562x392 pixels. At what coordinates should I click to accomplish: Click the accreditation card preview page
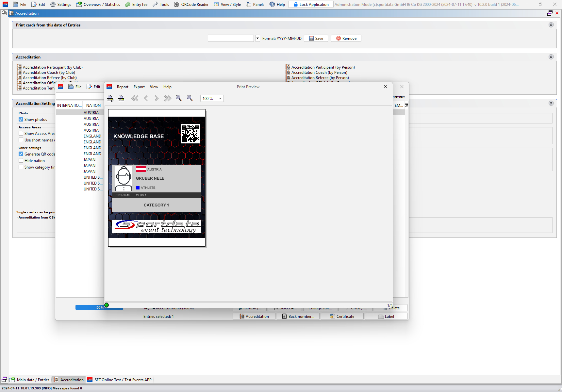pyautogui.click(x=157, y=178)
